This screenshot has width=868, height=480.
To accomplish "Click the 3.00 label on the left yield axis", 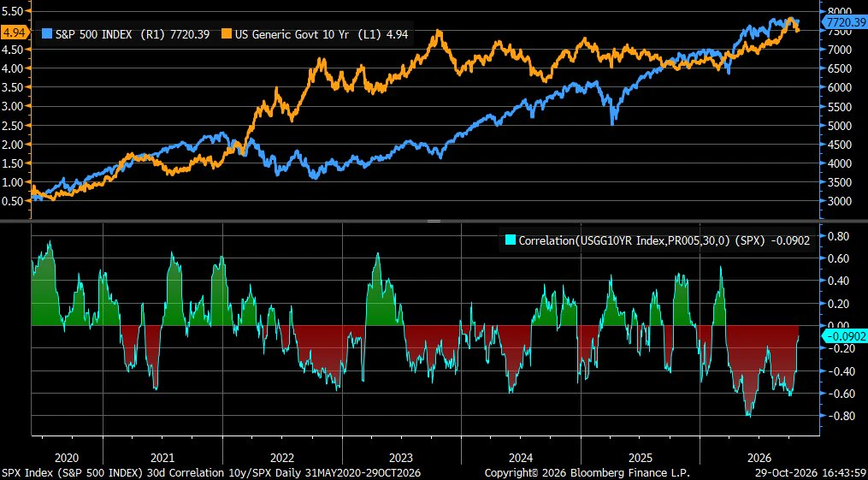I will tap(13, 106).
